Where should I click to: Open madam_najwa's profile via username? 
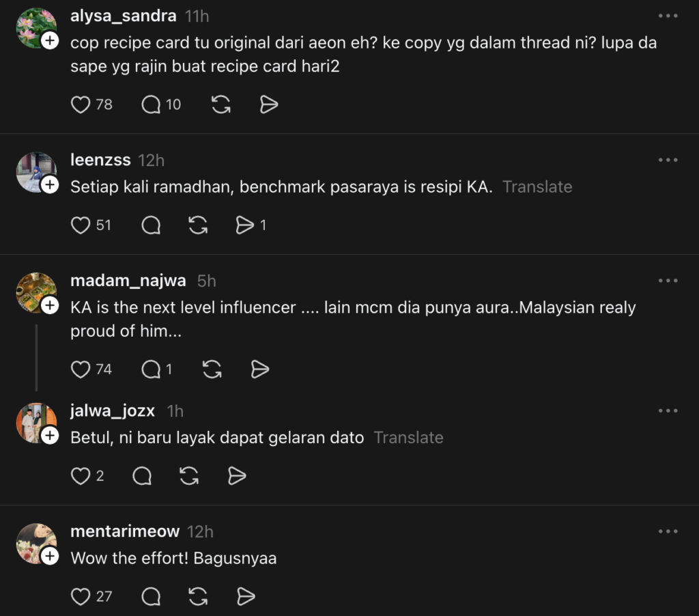(128, 281)
